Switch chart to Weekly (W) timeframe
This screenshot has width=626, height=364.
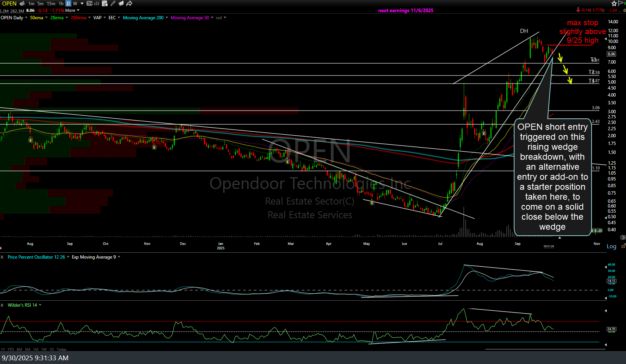pyautogui.click(x=75, y=3)
